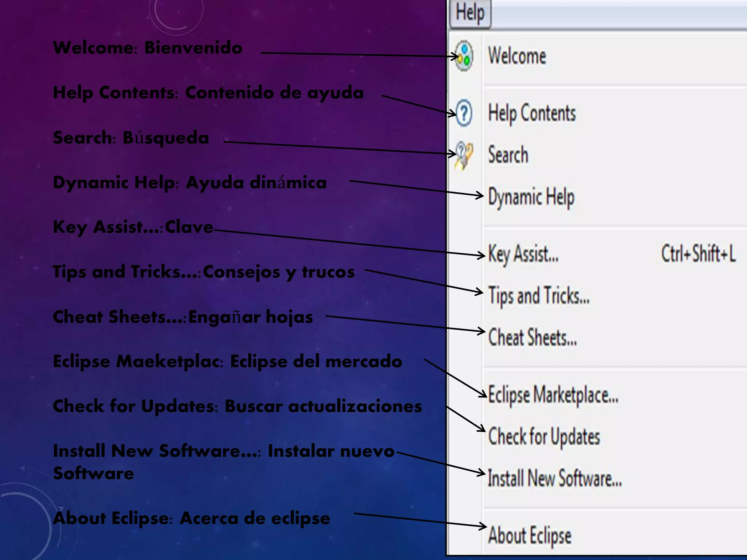Screen dimensions: 747x560
Task: Click the text 'Welcome: Bienvenido'
Action: 148,48
